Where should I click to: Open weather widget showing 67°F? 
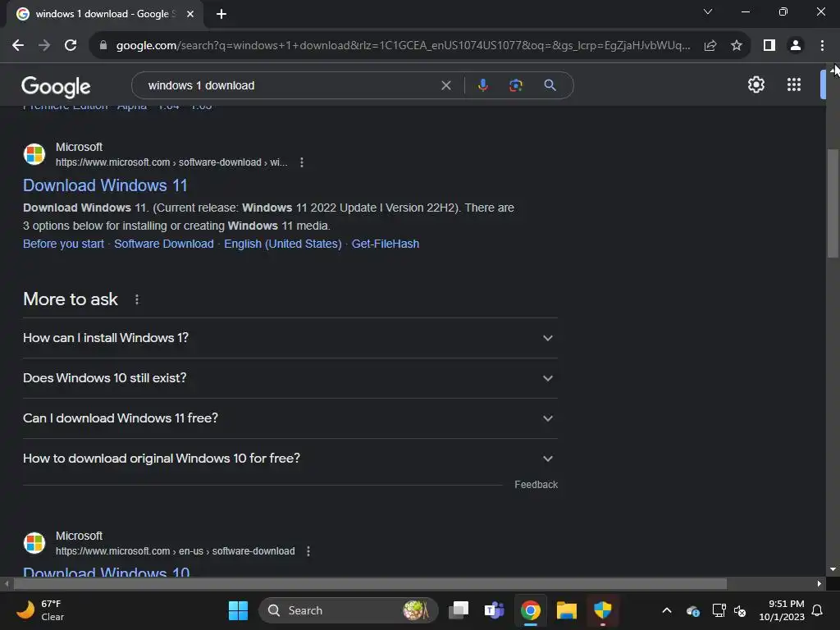(41, 610)
